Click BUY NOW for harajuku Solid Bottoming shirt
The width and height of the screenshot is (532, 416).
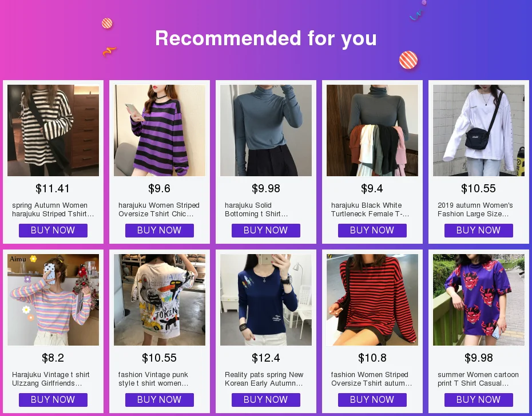[265, 231]
